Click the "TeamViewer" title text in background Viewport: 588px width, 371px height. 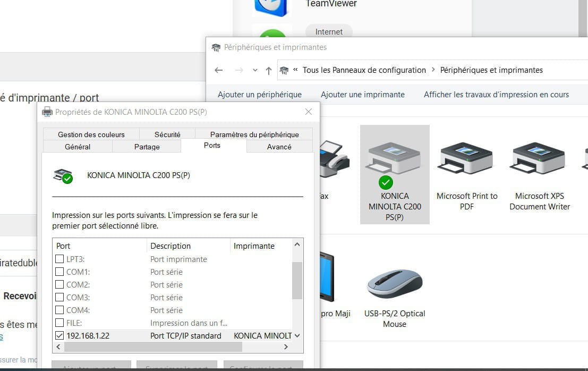coord(331,4)
